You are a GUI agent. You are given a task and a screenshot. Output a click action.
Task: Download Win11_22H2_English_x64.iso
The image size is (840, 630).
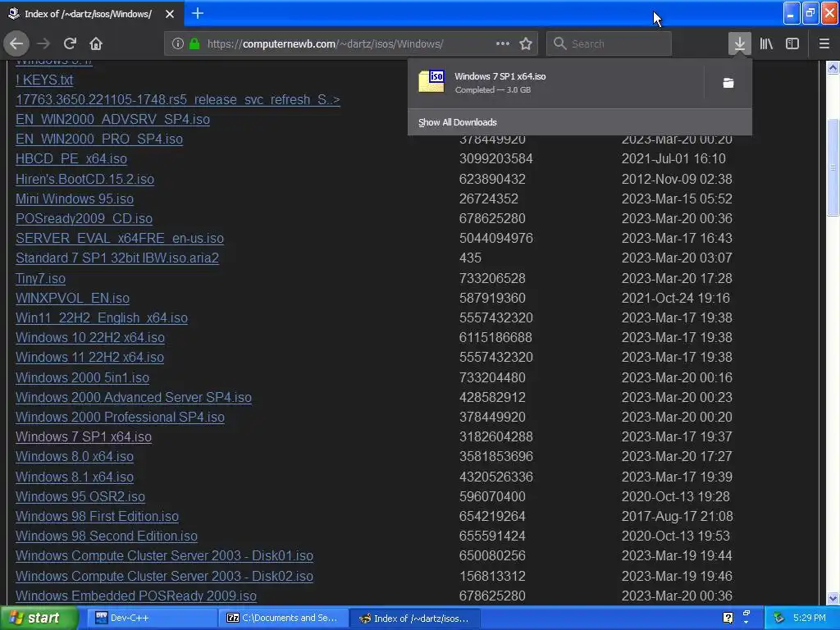pyautogui.click(x=102, y=317)
